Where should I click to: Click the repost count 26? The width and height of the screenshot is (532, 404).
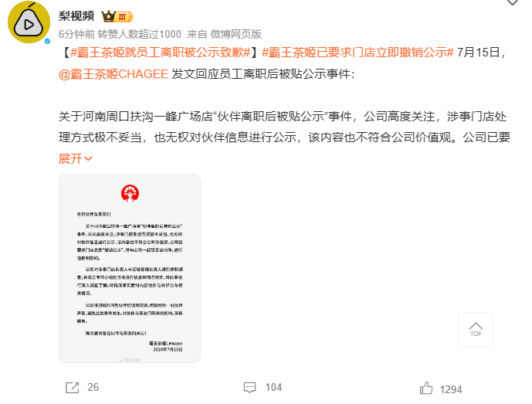[x=93, y=387]
